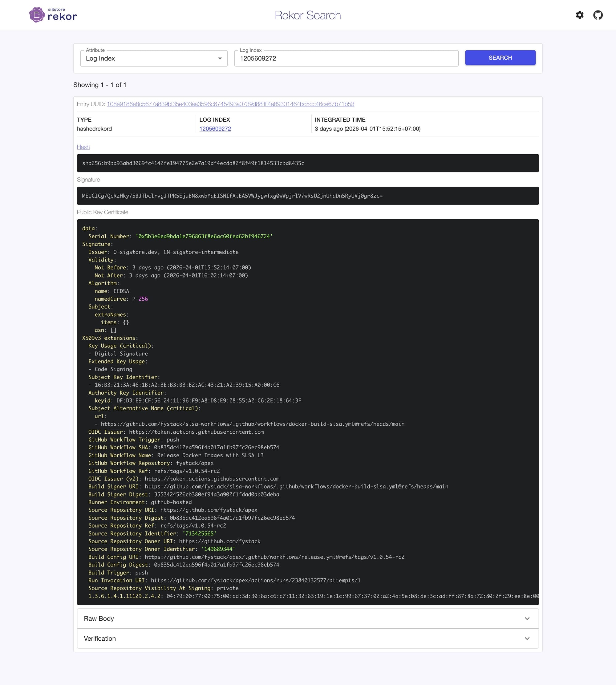This screenshot has width=616, height=685.
Task: Click the Rekor Search page title
Action: pyautogui.click(x=308, y=15)
